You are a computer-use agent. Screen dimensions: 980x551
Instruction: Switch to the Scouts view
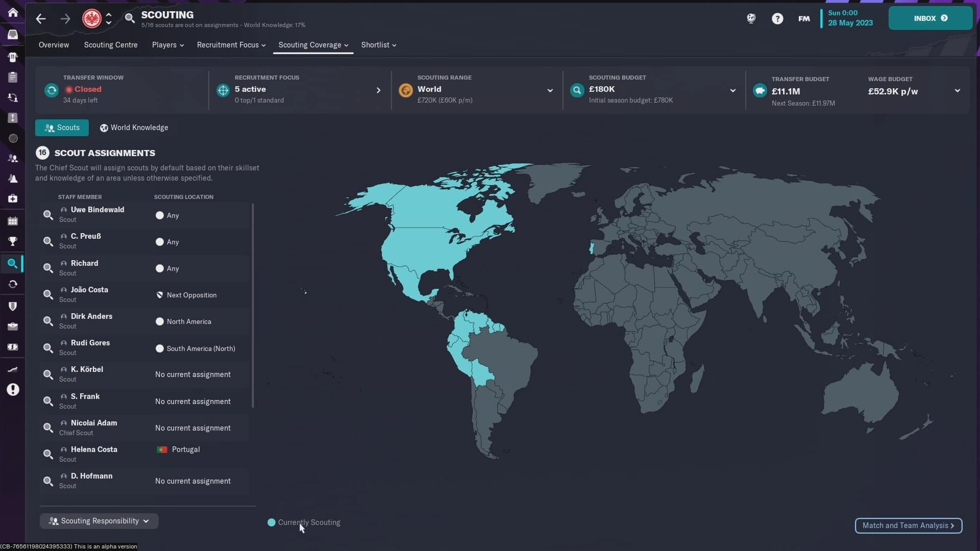tap(62, 128)
